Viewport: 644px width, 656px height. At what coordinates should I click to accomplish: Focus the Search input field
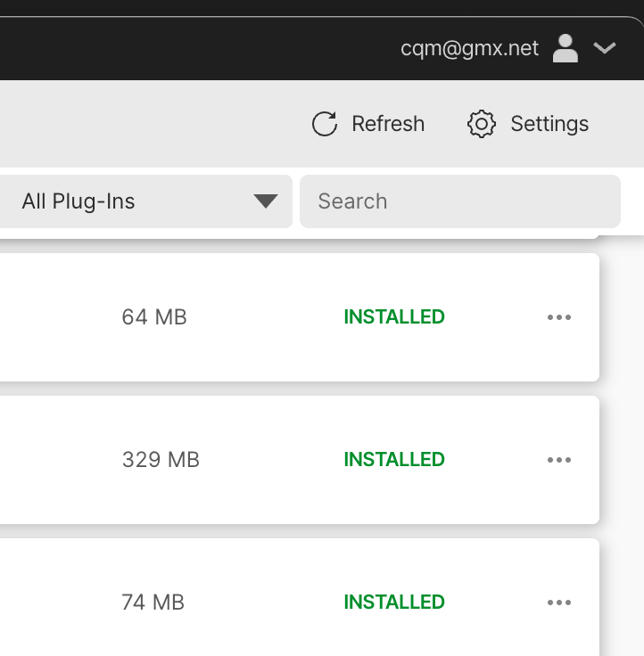(459, 201)
